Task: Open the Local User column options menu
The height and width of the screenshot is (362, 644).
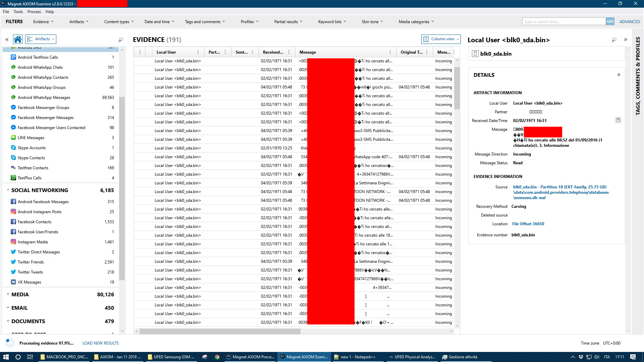Action: pyautogui.click(x=198, y=52)
